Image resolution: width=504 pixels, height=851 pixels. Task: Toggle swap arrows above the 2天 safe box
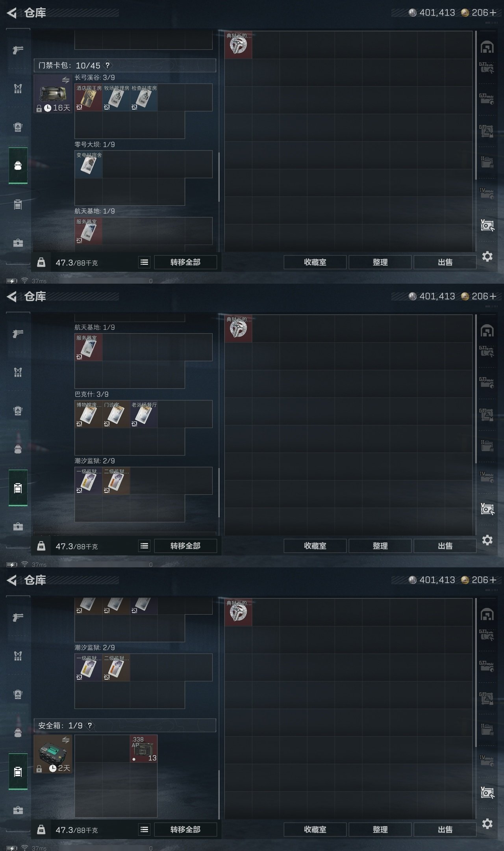[66, 740]
